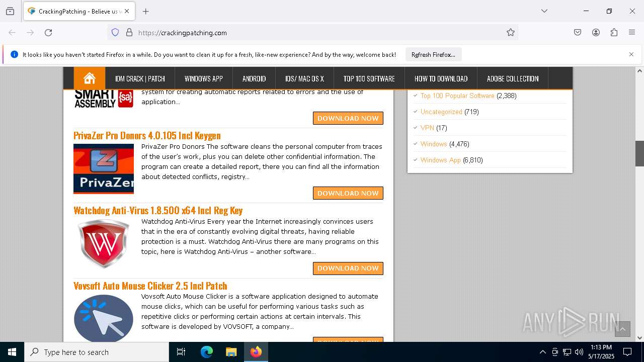Open Firefox View icon in tab strip
The height and width of the screenshot is (362, 644).
click(x=10, y=11)
